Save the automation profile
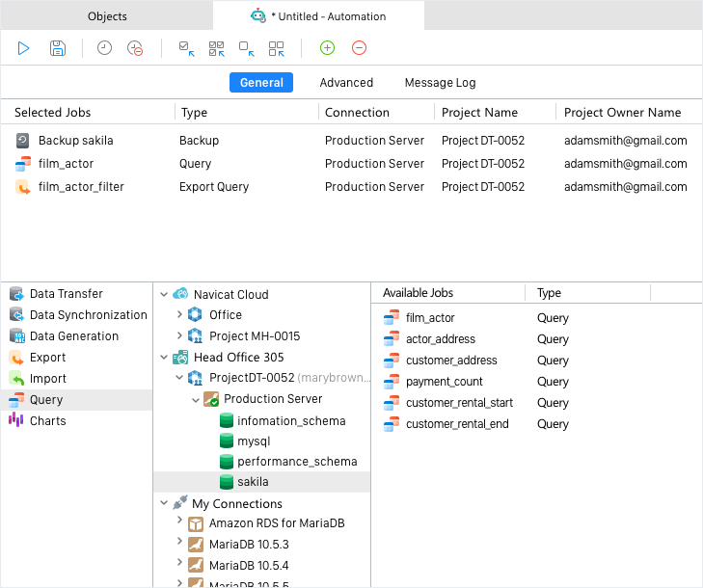703x588 pixels. point(58,48)
